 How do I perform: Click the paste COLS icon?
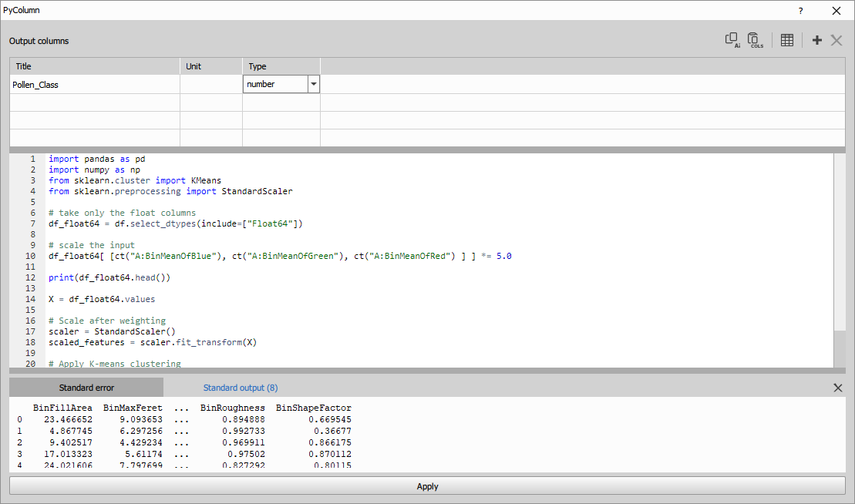754,39
